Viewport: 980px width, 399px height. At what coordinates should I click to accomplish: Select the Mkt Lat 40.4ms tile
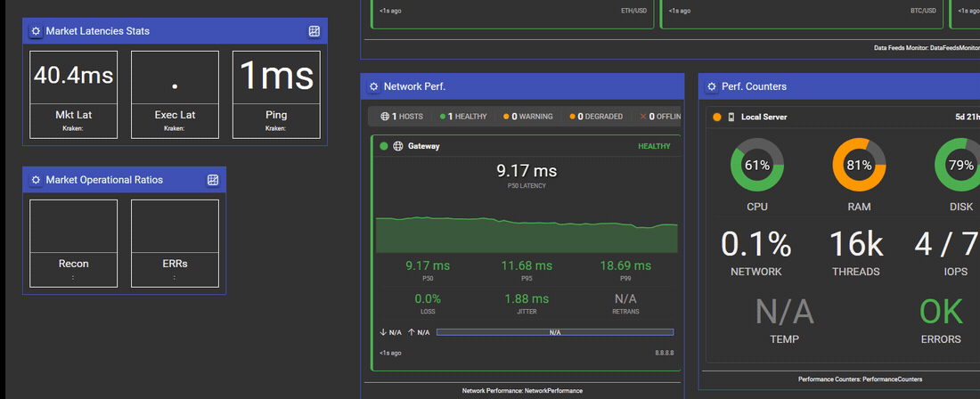73,95
